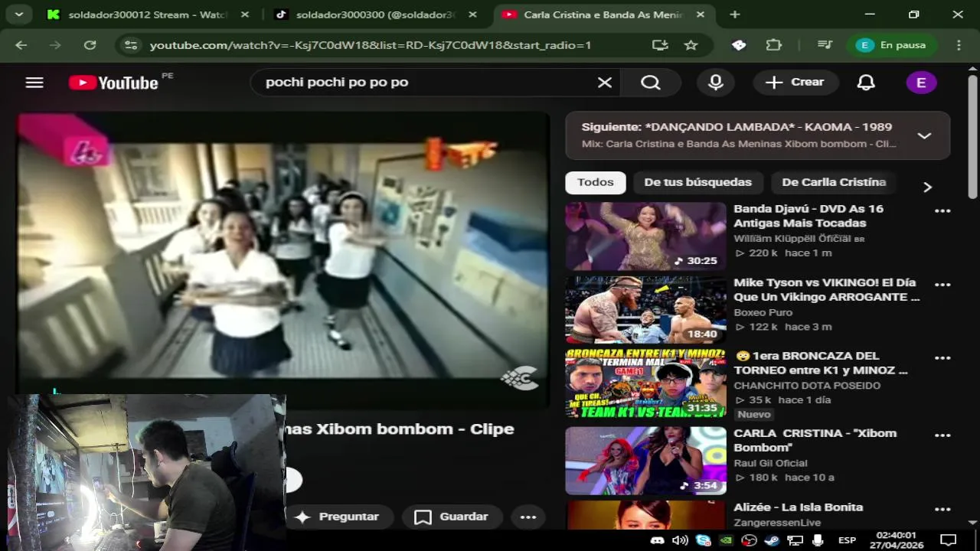Show more filter chips with right arrow
The height and width of the screenshot is (551, 980).
click(927, 187)
